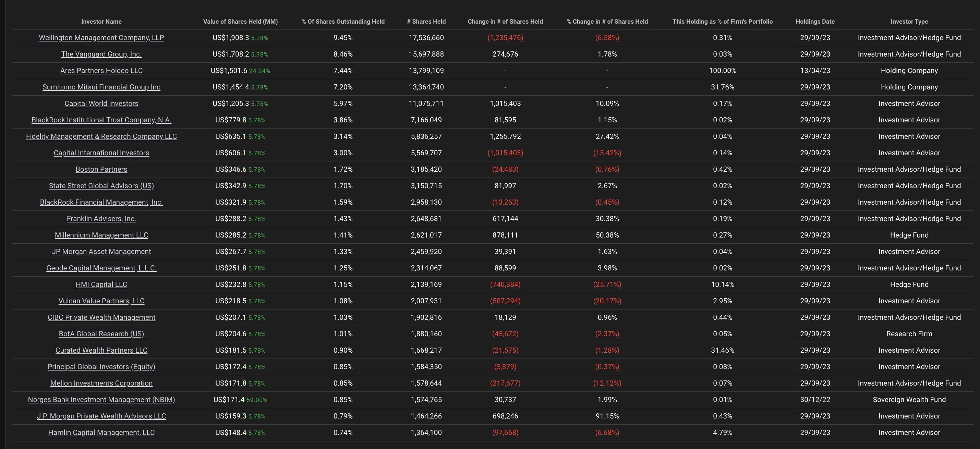Viewport: 980px width, 449px height.
Task: Open Norges Bank Investment Management link
Action: 101,400
